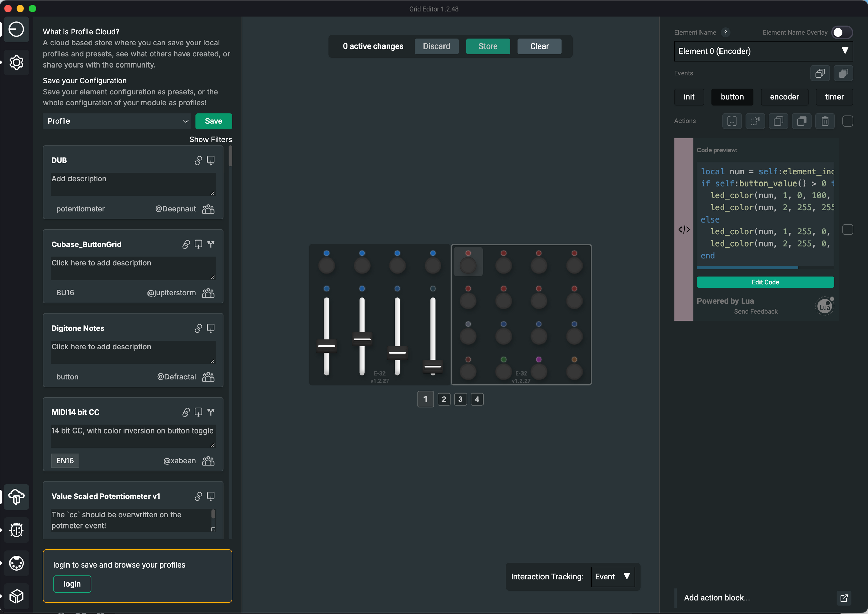Copy link of DUB preset
Viewport: 868px width, 614px height.
(x=198, y=160)
